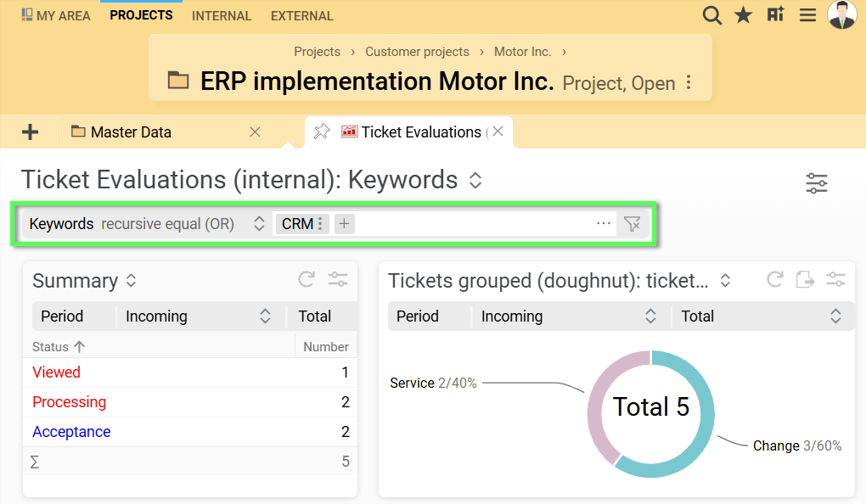
Task: Pin the Ticket Evaluations tab
Action: [x=322, y=132]
